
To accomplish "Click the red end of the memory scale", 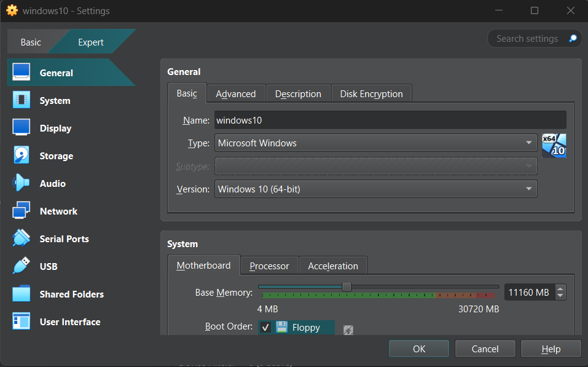I will click(486, 295).
